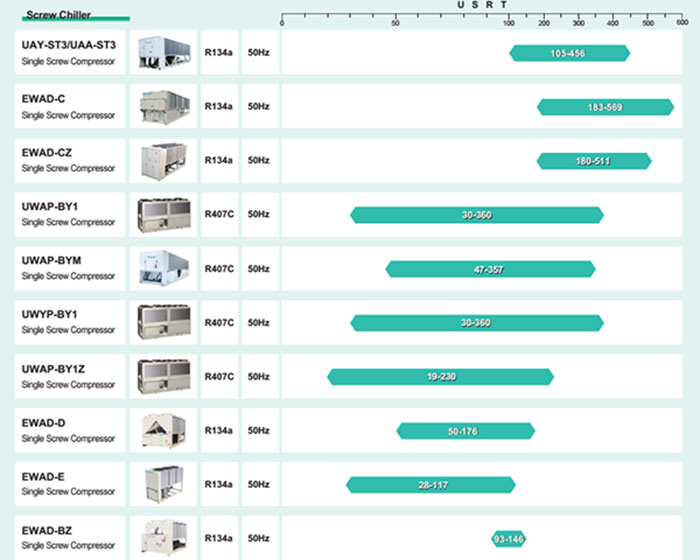Click the 105-456 capacity range bar
The height and width of the screenshot is (560, 700).
pos(570,53)
